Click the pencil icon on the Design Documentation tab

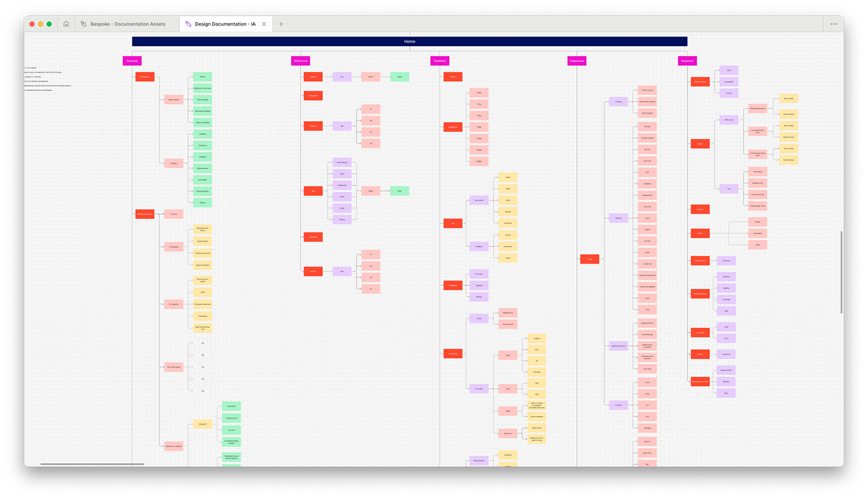[x=188, y=24]
